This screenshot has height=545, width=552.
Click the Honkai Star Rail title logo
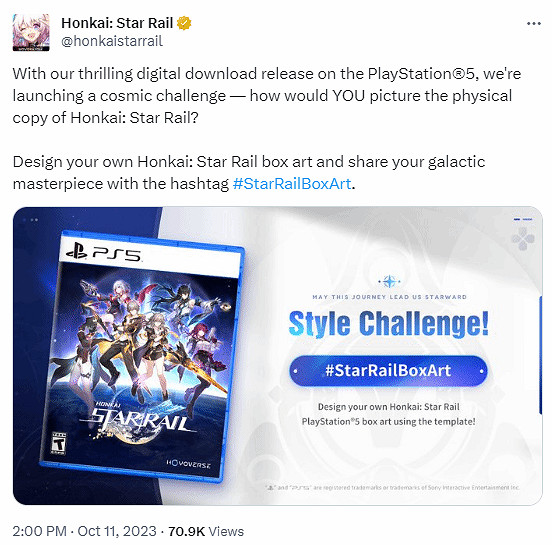137,417
